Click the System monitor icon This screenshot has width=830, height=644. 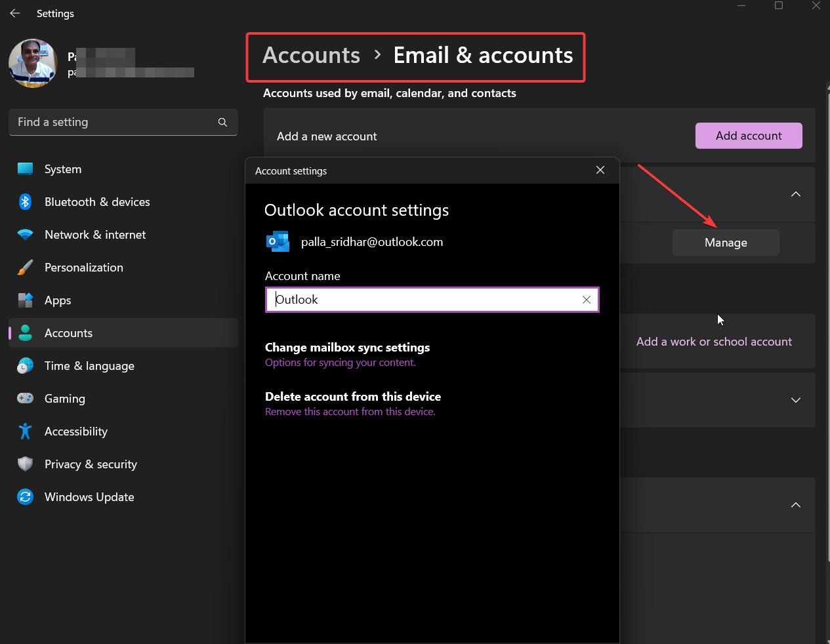(x=25, y=169)
